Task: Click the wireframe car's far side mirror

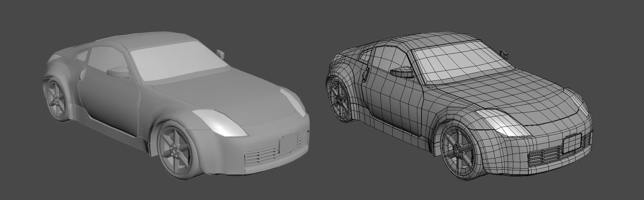Action: [x=504, y=54]
